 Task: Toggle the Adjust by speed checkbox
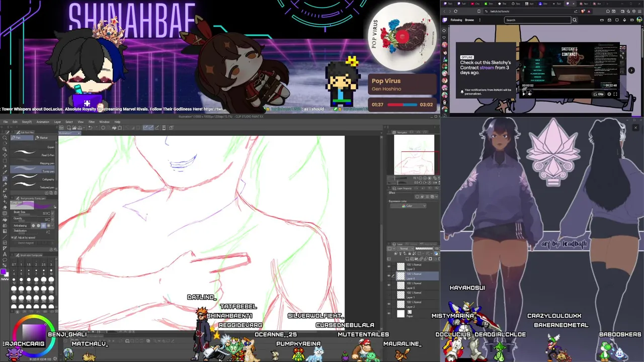coord(15,238)
